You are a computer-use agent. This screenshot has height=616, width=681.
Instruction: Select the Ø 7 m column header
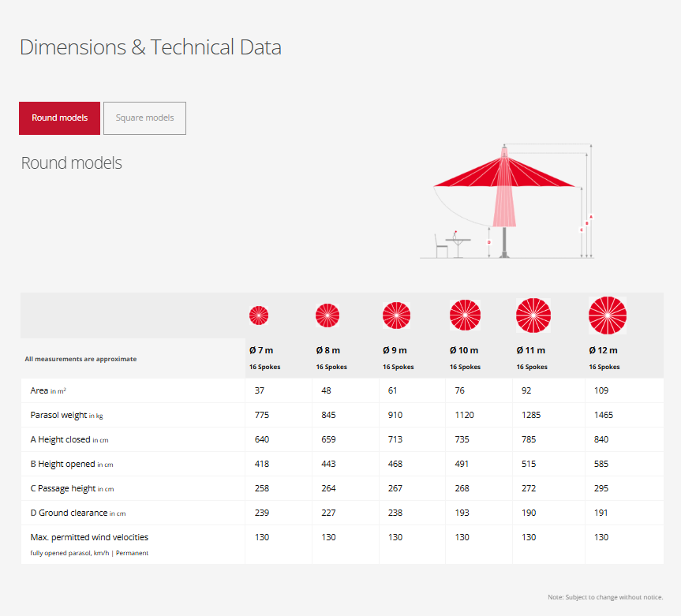(x=261, y=350)
